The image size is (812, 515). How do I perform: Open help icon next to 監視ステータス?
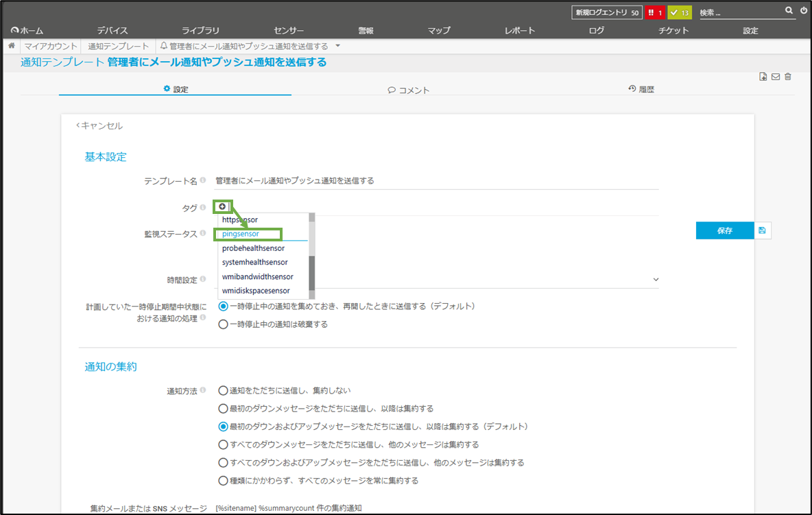[x=203, y=233]
